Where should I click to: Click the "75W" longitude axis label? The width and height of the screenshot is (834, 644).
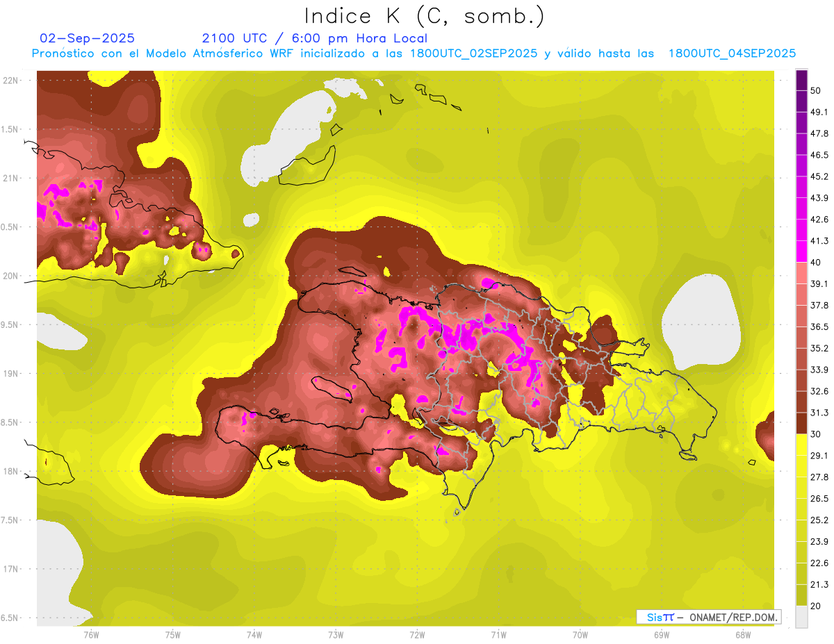point(173,635)
